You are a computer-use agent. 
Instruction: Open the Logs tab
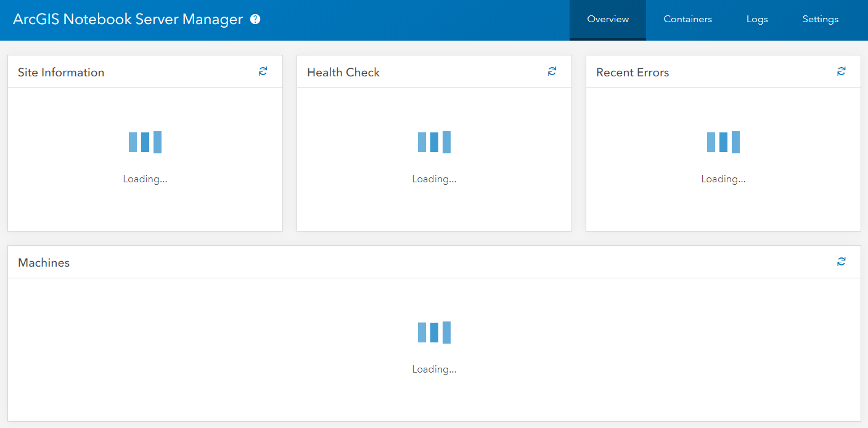[x=757, y=20]
